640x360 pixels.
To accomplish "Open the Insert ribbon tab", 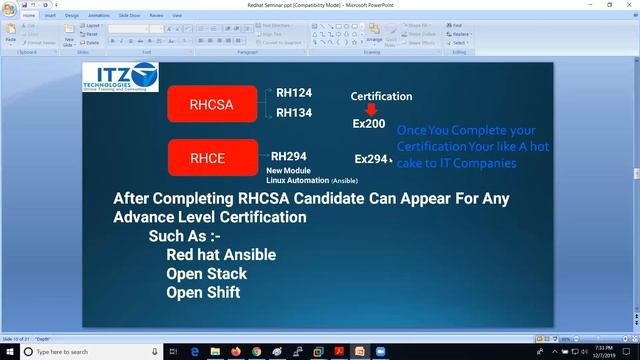I will 50,16.
